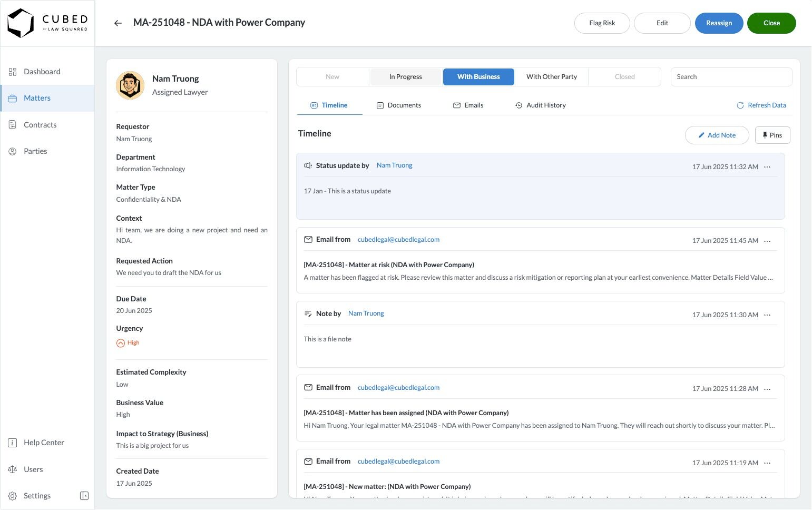Collapse the sidebar using the panel icon
This screenshot has height=510, width=812.
[84, 496]
